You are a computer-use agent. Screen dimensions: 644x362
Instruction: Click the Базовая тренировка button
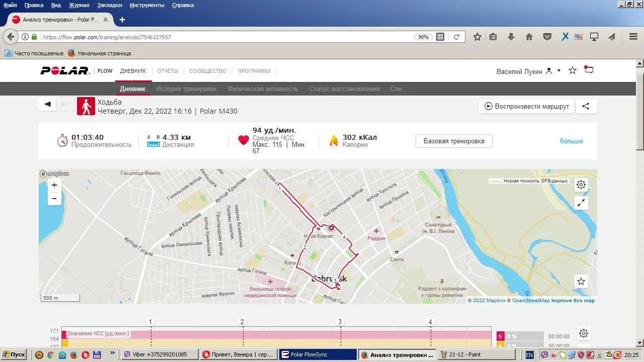pyautogui.click(x=454, y=141)
